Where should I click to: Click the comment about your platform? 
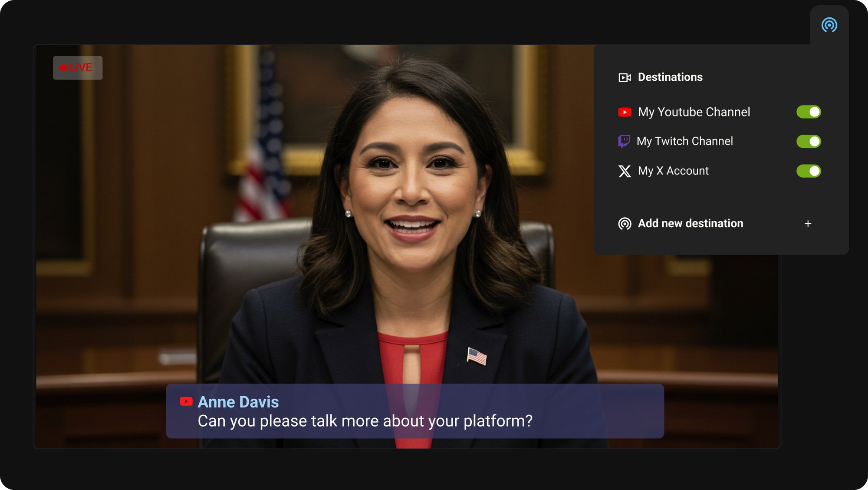(365, 421)
